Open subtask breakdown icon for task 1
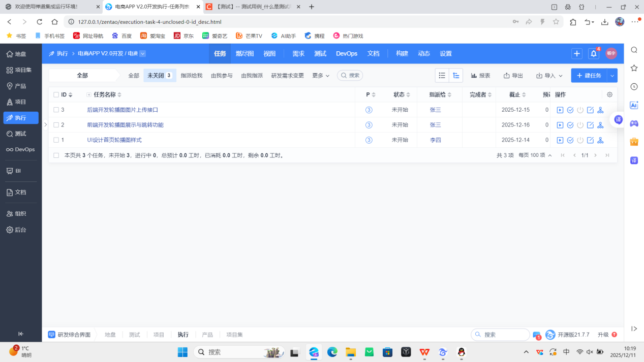 600,140
